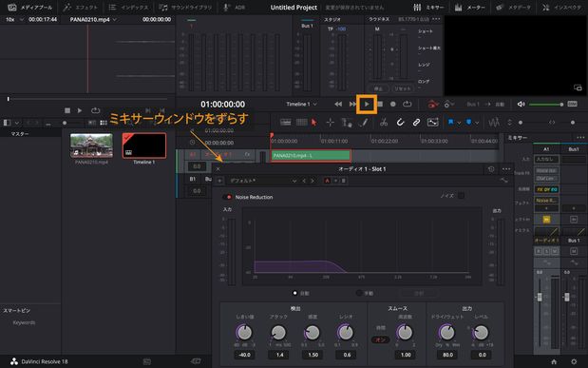Open project settings gear icon
This screenshot has height=368, width=588.
click(574, 361)
